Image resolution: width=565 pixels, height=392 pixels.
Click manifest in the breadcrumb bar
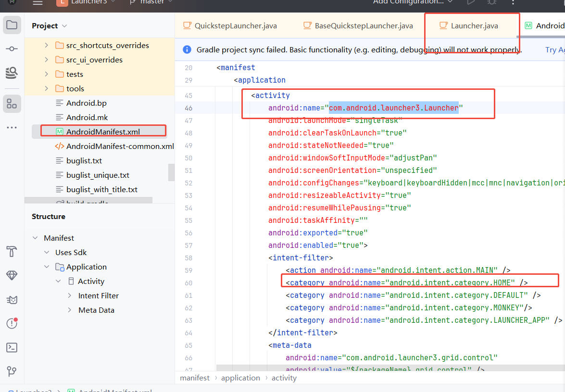point(195,378)
